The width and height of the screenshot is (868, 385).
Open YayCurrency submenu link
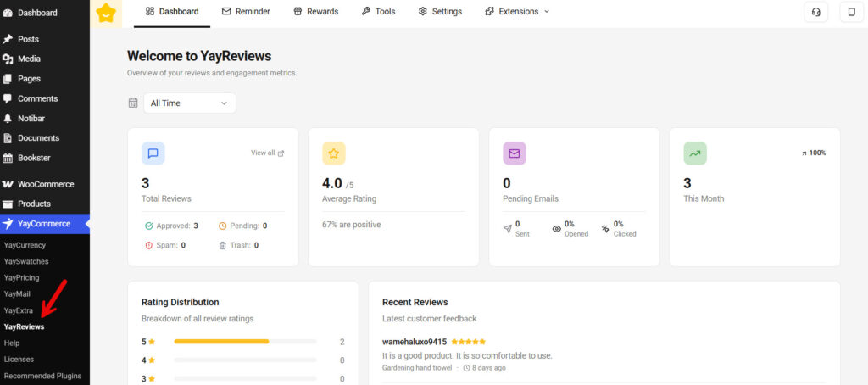(25, 245)
